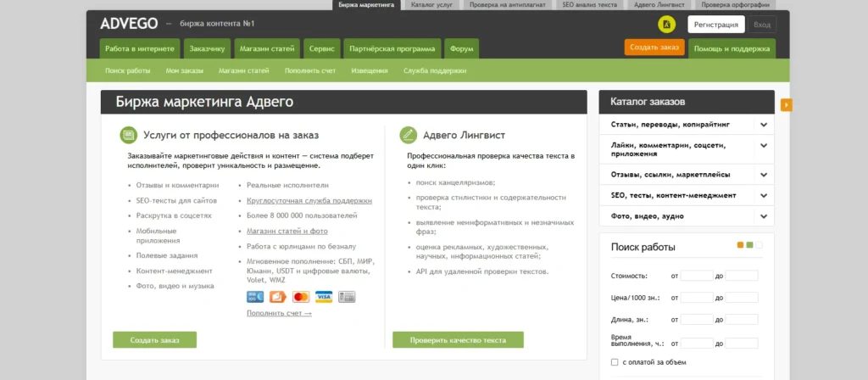The height and width of the screenshot is (380, 868).
Task: Open the 'Биржа маркетинга' top tab
Action: tap(366, 4)
